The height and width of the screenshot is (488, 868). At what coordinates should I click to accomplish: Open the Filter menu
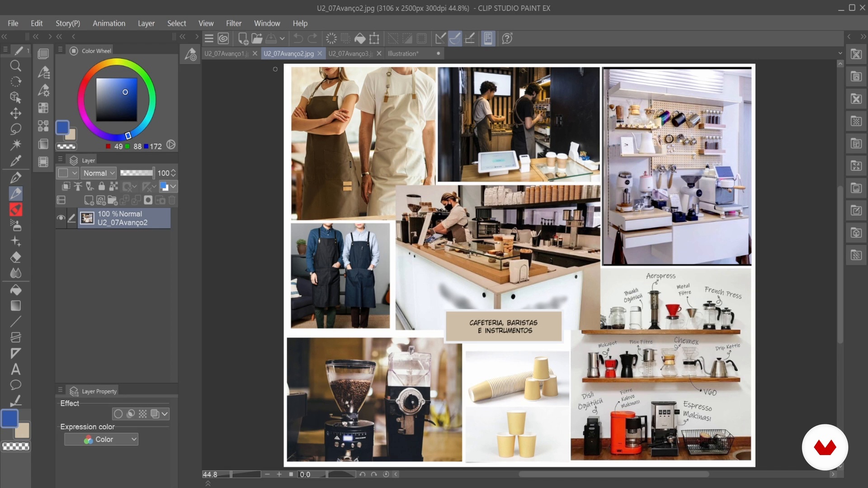click(x=234, y=23)
